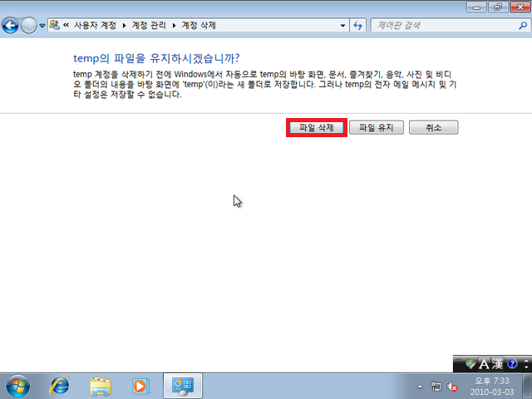Image resolution: width=532 pixels, height=399 pixels.
Task: Click the Show desktop strip
Action: (527, 386)
